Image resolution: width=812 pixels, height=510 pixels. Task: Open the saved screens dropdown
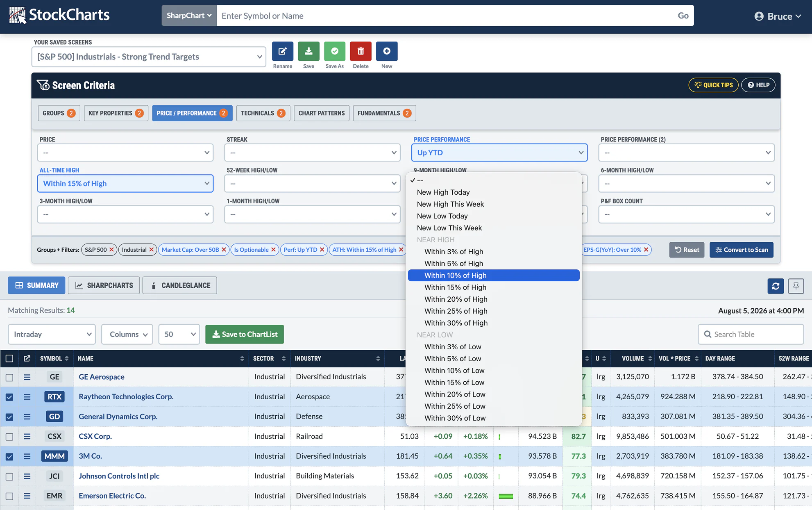[149, 57]
